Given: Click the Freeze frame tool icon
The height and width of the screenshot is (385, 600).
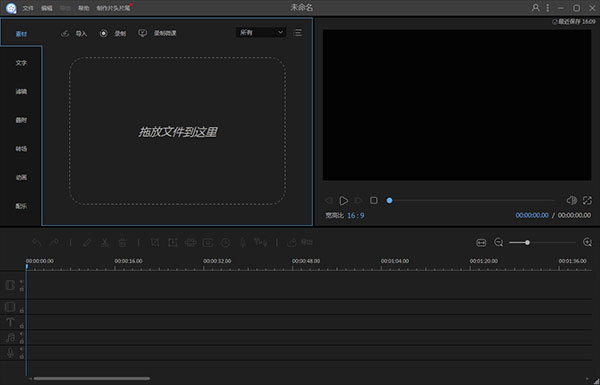Looking at the screenshot, I should click(208, 243).
